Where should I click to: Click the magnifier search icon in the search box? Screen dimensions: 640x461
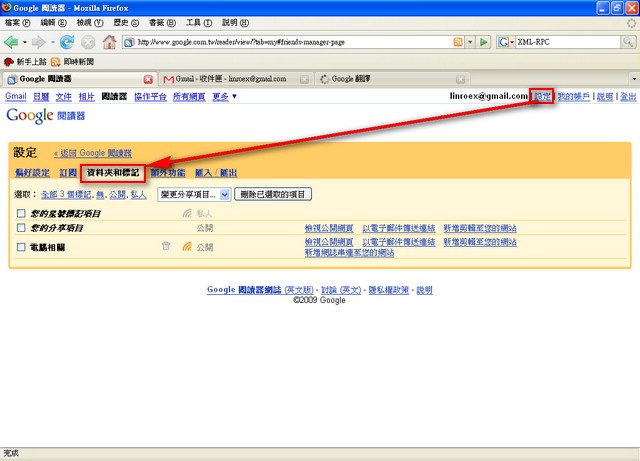pyautogui.click(x=628, y=42)
